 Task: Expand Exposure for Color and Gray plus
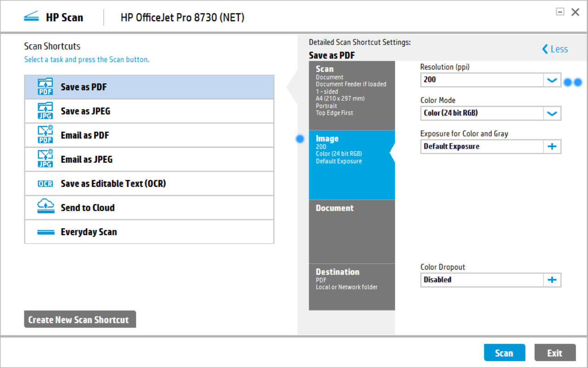tap(552, 146)
